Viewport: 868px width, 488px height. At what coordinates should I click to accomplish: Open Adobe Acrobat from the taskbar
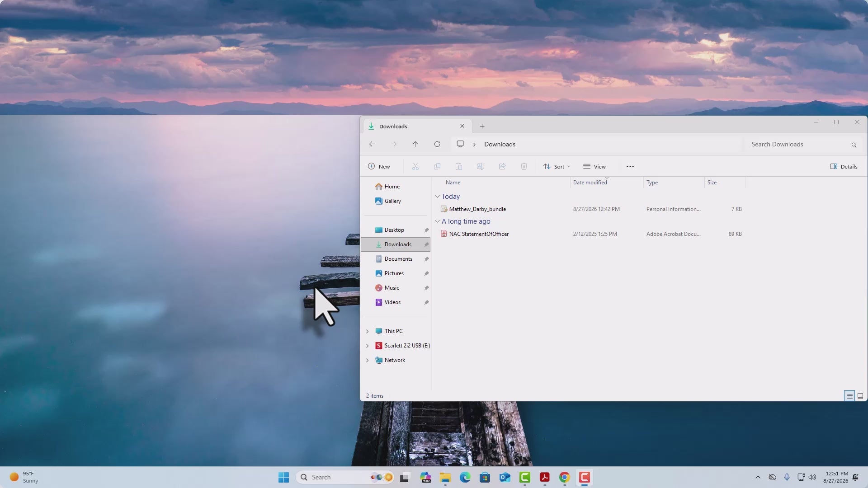coord(545,477)
